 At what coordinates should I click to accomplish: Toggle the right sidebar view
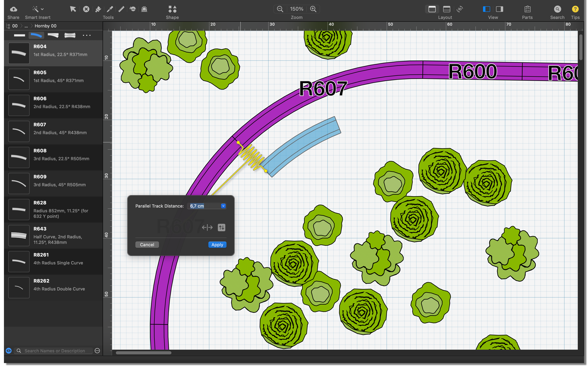point(499,9)
